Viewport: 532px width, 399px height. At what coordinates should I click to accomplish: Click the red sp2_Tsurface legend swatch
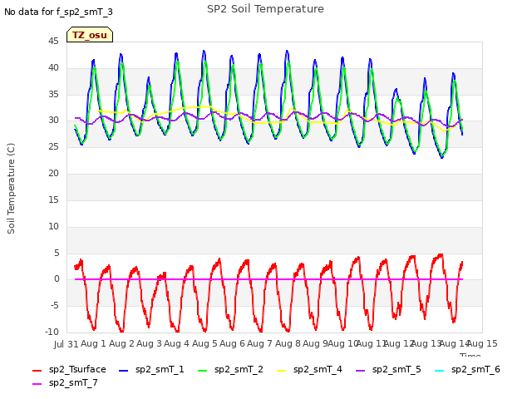point(37,371)
